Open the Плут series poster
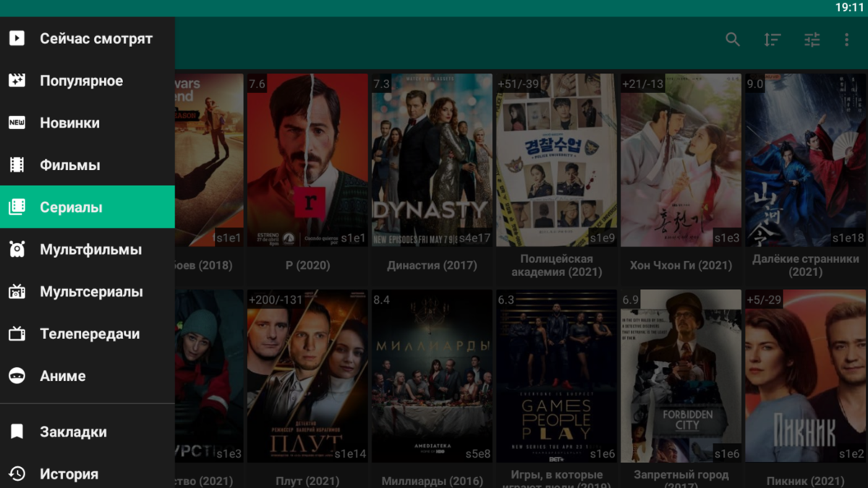Screen dimensions: 868x488 (307, 376)
